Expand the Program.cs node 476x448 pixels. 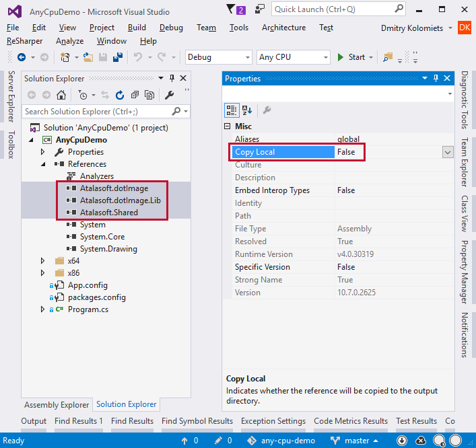tap(43, 309)
